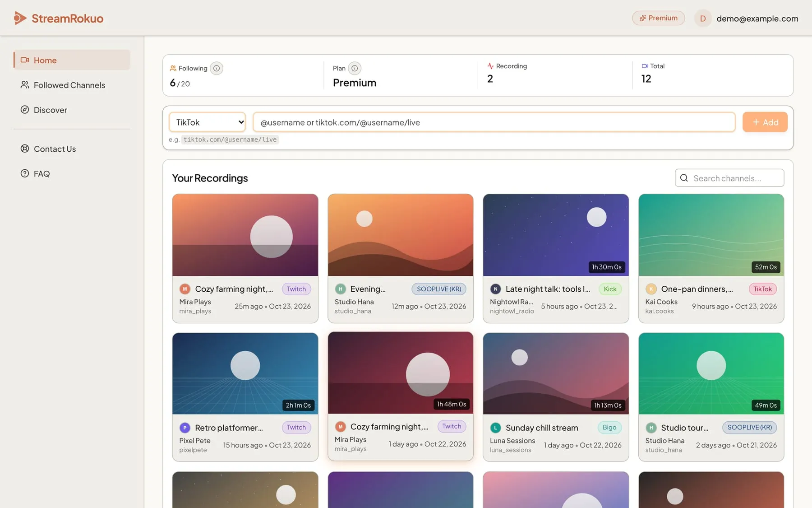
Task: Click the Followed Channels people icon
Action: [25, 85]
